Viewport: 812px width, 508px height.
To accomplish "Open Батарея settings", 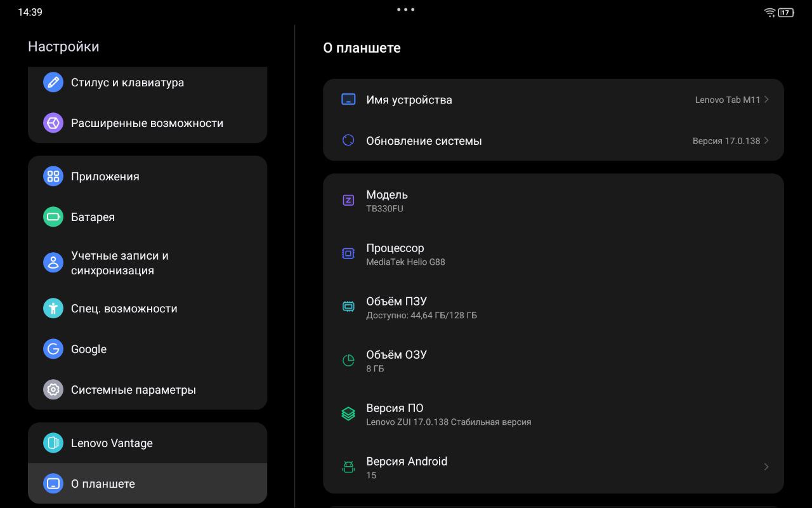I will (147, 217).
